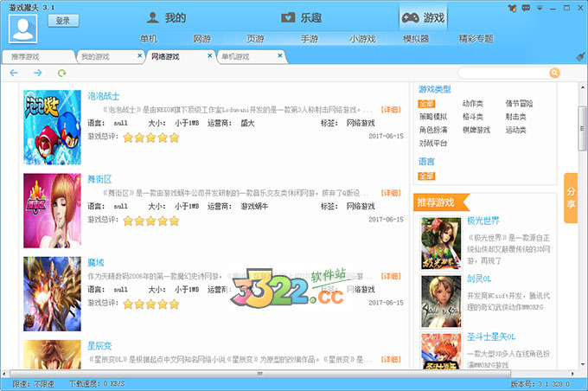Click the feedback chat bubble icon
The height and width of the screenshot is (391, 588).
click(x=526, y=8)
